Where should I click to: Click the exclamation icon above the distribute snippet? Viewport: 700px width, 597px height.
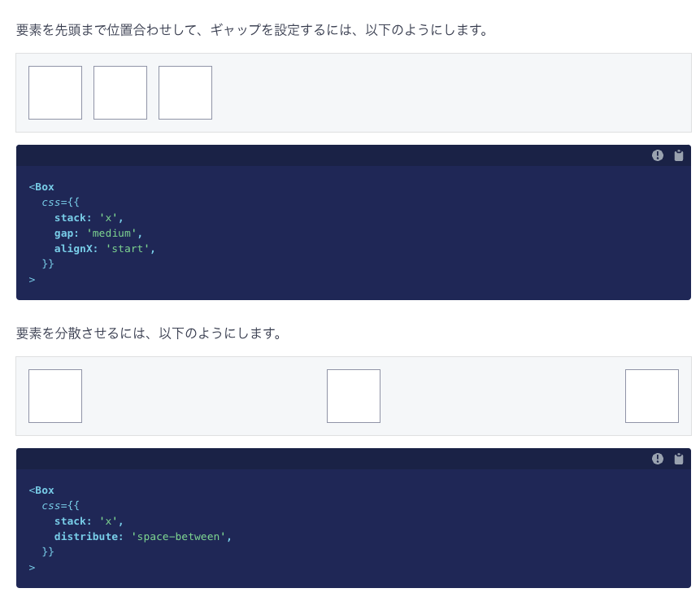click(658, 459)
